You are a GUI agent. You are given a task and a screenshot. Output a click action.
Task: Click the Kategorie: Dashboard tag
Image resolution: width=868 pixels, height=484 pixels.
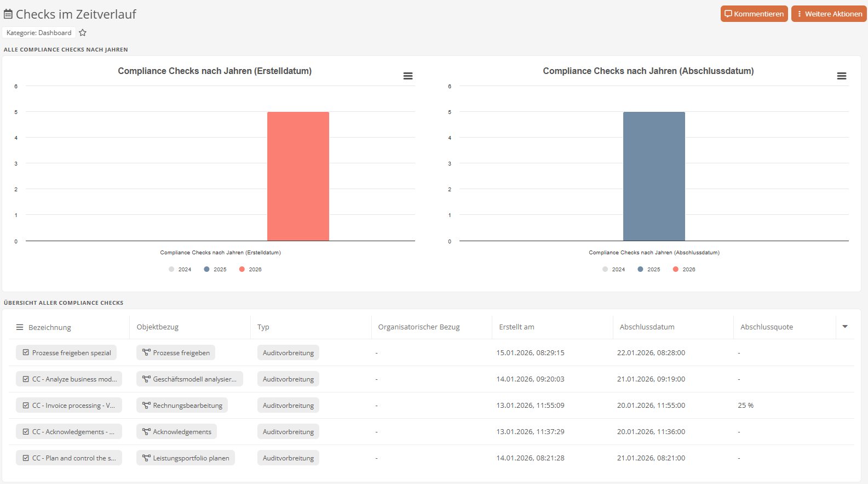(x=39, y=33)
